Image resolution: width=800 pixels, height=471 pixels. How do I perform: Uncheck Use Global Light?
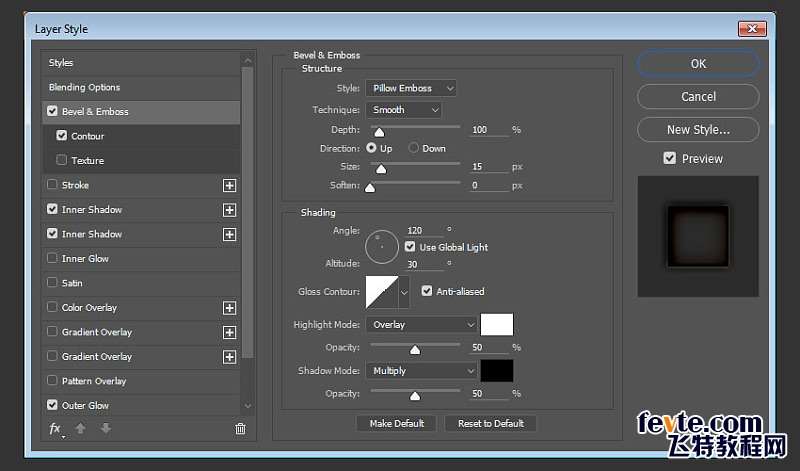click(410, 247)
